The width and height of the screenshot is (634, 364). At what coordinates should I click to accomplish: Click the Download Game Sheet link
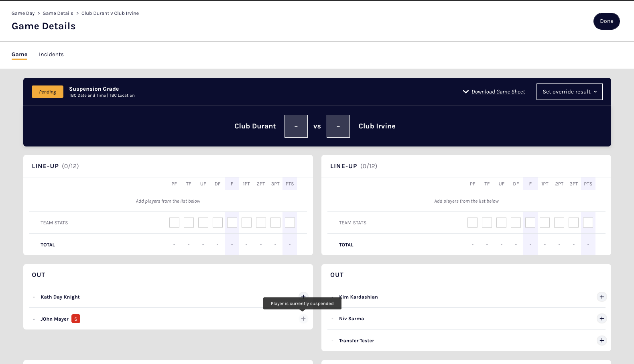(498, 92)
